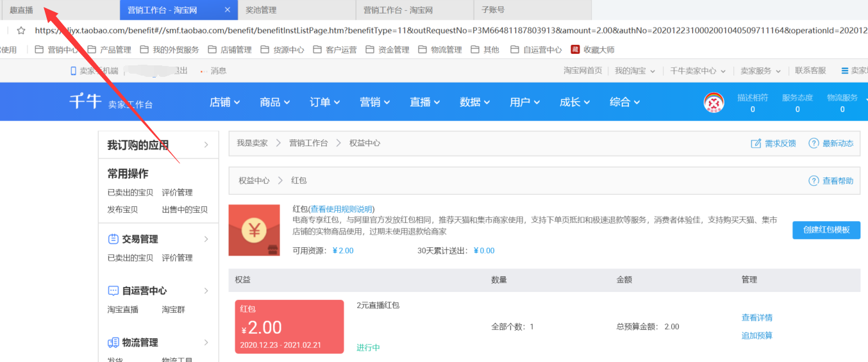868x362 pixels.
Task: Expand the 成长 navigation dropdown
Action: pos(575,102)
